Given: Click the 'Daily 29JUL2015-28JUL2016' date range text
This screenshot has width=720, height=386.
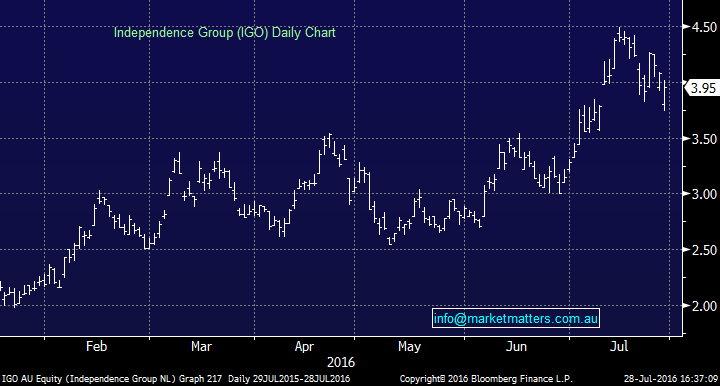Looking at the screenshot, I should (289, 379).
